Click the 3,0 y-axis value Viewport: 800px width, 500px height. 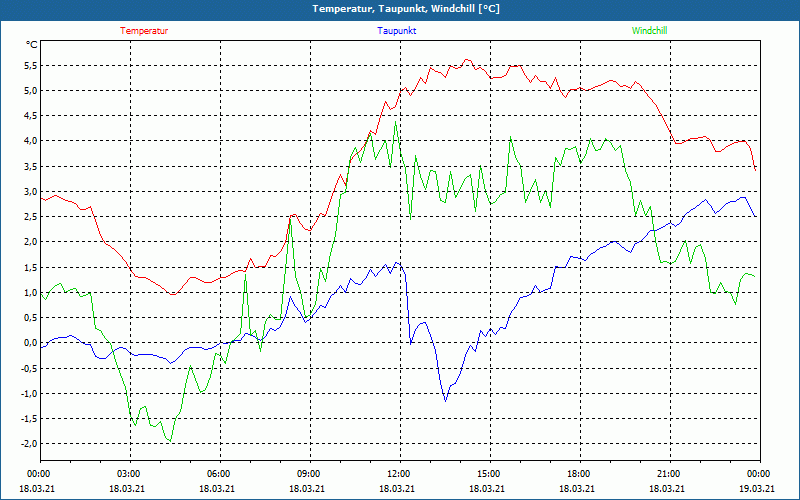coord(31,192)
